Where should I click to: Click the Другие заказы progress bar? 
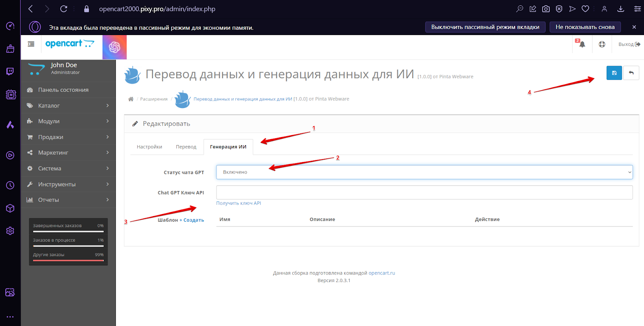tap(68, 260)
